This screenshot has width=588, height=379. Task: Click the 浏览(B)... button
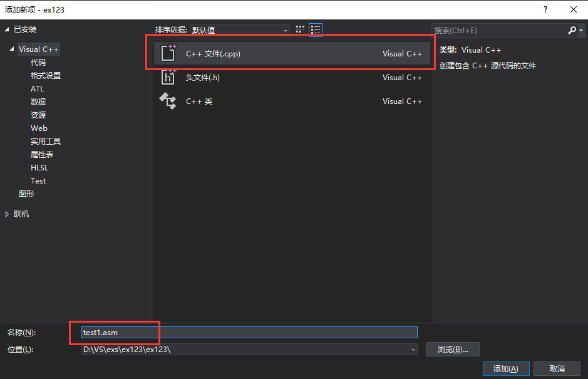tap(453, 350)
